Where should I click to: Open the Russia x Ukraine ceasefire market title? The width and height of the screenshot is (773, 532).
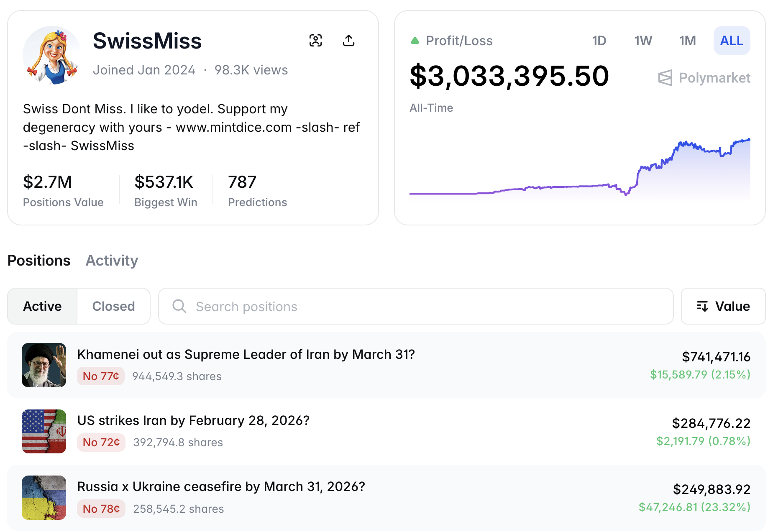[x=221, y=486]
